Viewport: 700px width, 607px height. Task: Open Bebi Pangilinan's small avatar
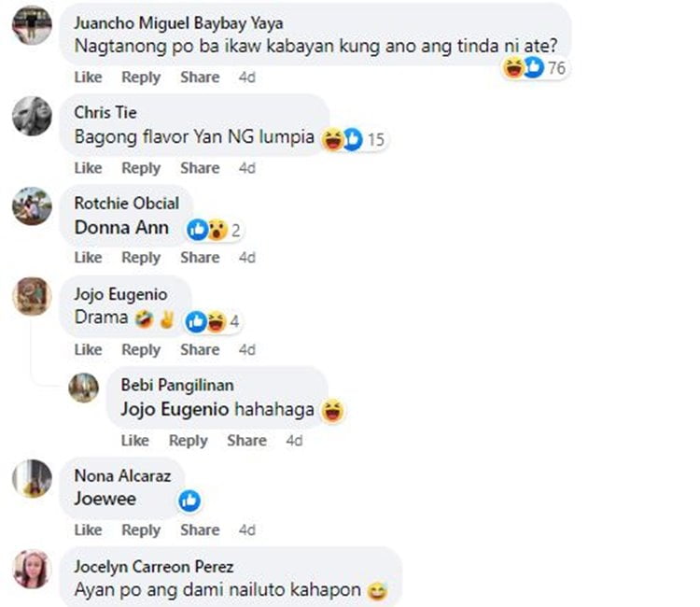click(x=83, y=388)
